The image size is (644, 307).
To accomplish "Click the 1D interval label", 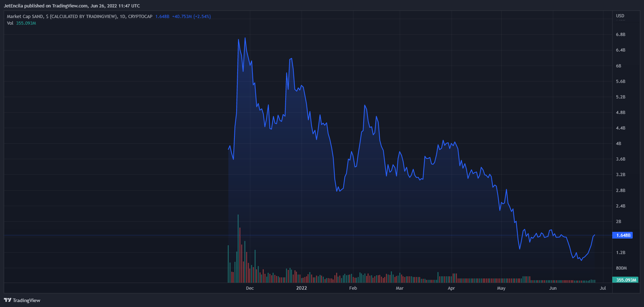I will [123, 17].
